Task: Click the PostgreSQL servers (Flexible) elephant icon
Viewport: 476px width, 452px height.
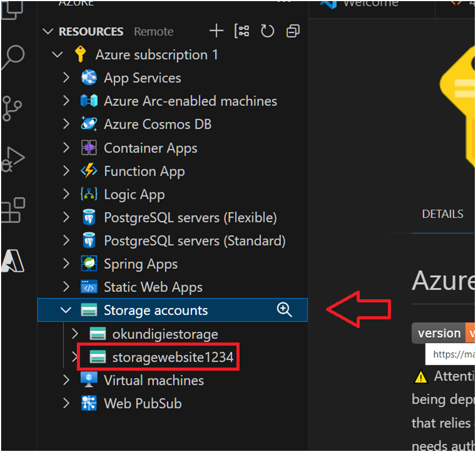Action: [89, 217]
